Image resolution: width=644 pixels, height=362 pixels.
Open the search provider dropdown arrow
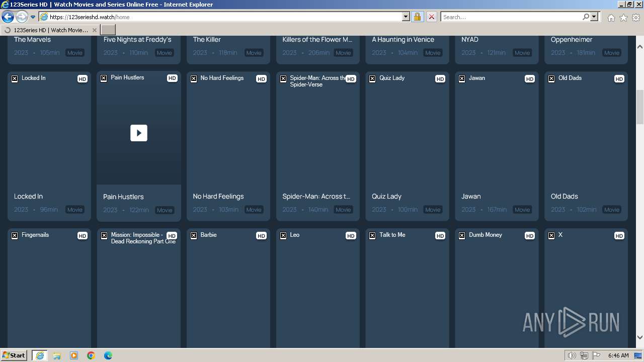coord(594,17)
